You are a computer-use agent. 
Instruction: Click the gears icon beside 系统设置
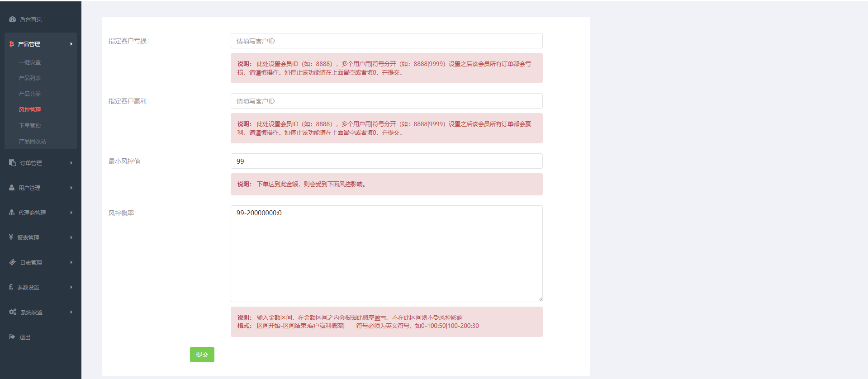[x=13, y=312]
